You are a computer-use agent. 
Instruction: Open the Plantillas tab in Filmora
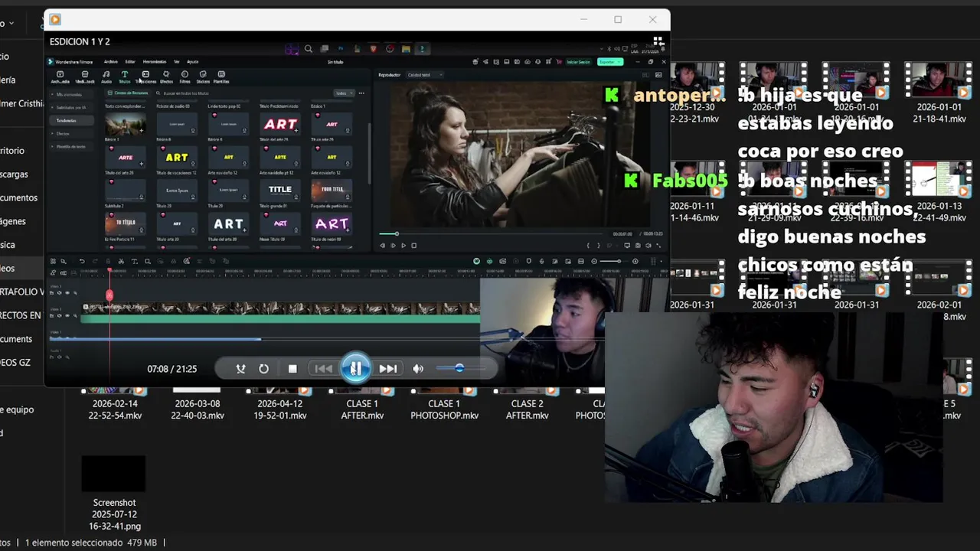(x=221, y=77)
